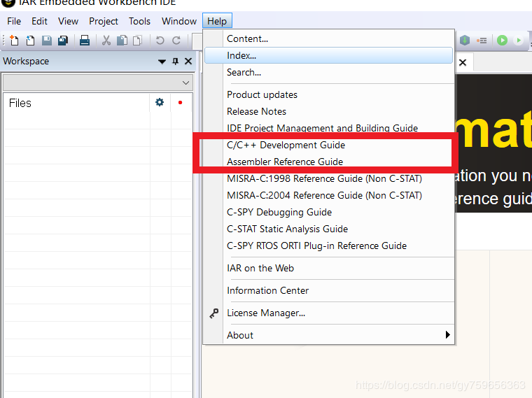Click the Cut scissors icon

(106, 41)
